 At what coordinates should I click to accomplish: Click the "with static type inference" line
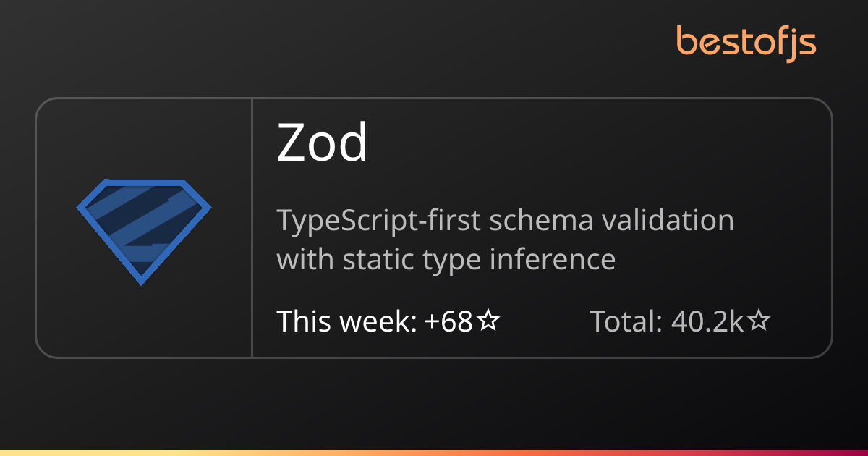tap(446, 258)
